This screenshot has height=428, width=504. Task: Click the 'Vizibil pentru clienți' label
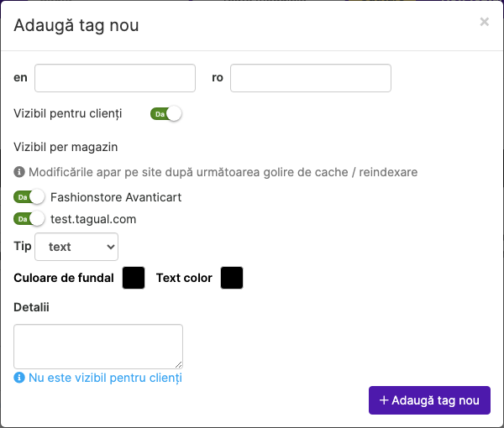click(x=68, y=113)
